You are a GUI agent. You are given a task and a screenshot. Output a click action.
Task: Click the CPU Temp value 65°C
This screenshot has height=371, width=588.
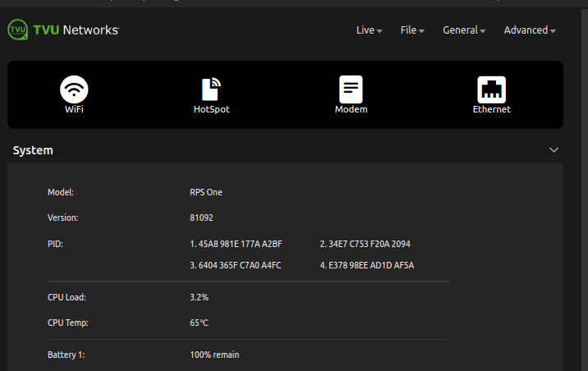coord(199,323)
